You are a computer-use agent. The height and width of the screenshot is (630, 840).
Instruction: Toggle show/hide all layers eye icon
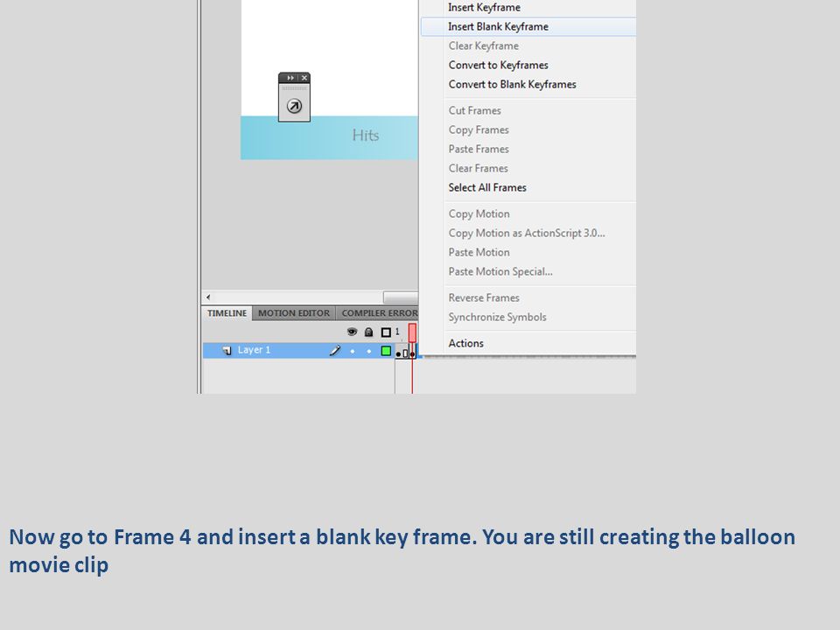352,332
